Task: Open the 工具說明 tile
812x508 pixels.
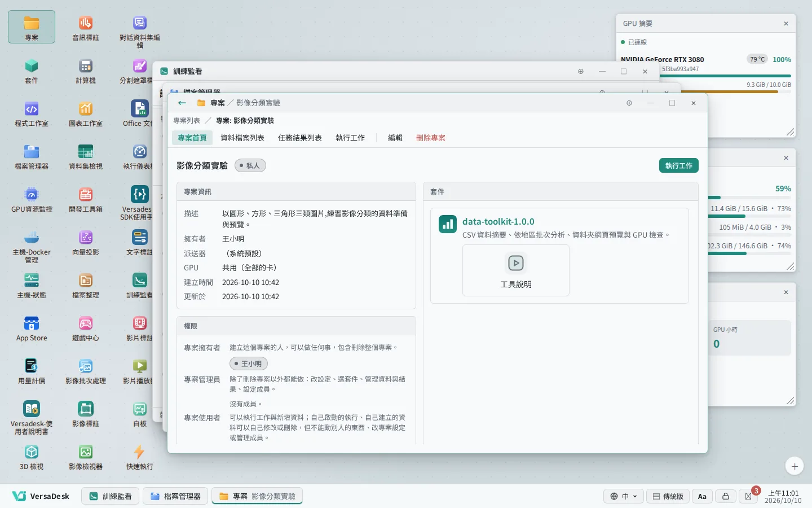Action: point(516,270)
